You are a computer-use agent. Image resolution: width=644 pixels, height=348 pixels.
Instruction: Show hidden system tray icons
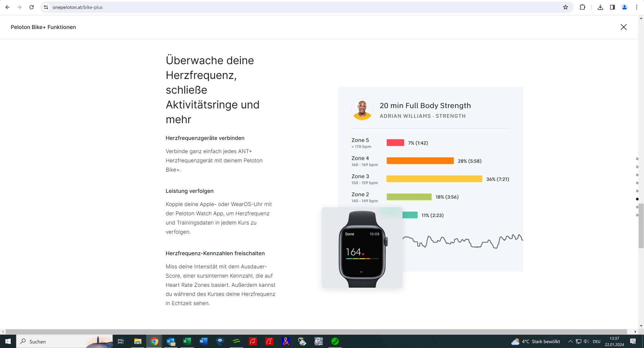pyautogui.click(x=570, y=341)
